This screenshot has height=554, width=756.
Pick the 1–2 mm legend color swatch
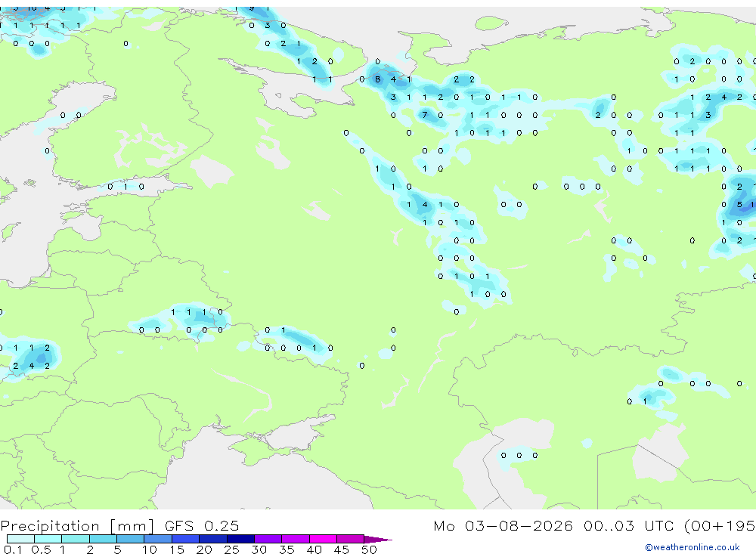[76, 539]
